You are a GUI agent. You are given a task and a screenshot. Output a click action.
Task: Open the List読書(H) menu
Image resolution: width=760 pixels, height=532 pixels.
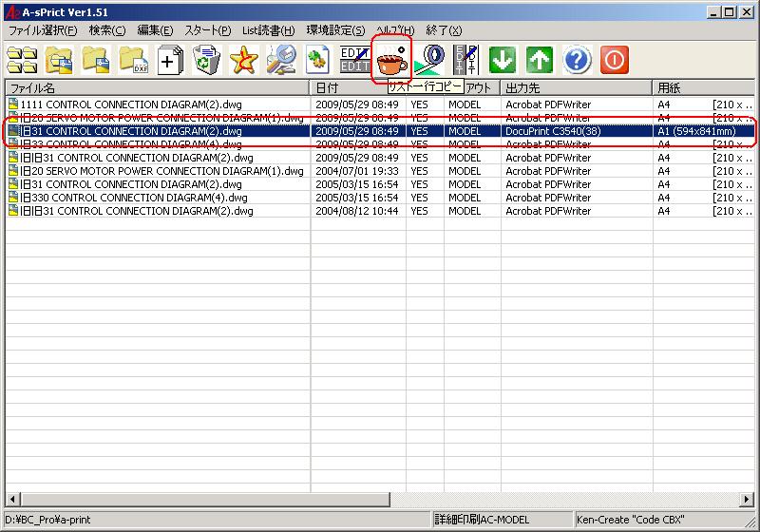[x=268, y=30]
